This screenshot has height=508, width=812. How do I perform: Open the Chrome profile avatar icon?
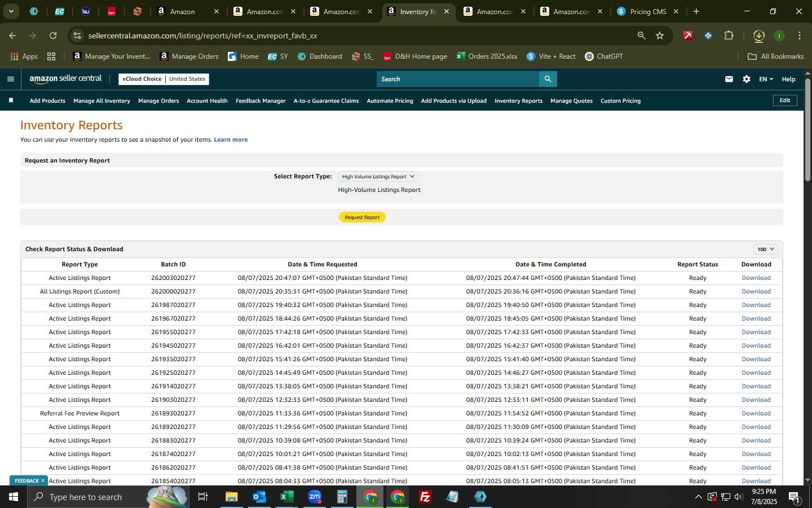point(779,36)
